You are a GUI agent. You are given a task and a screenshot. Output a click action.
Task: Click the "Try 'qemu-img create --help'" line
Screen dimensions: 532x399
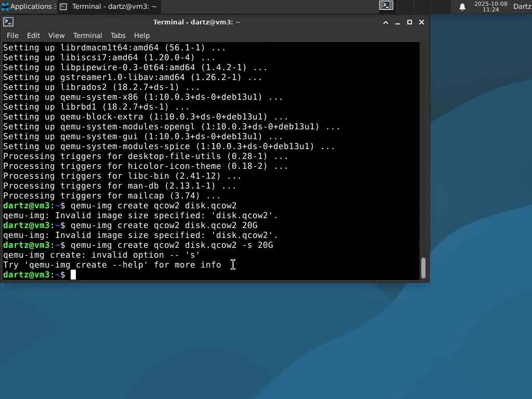click(112, 264)
